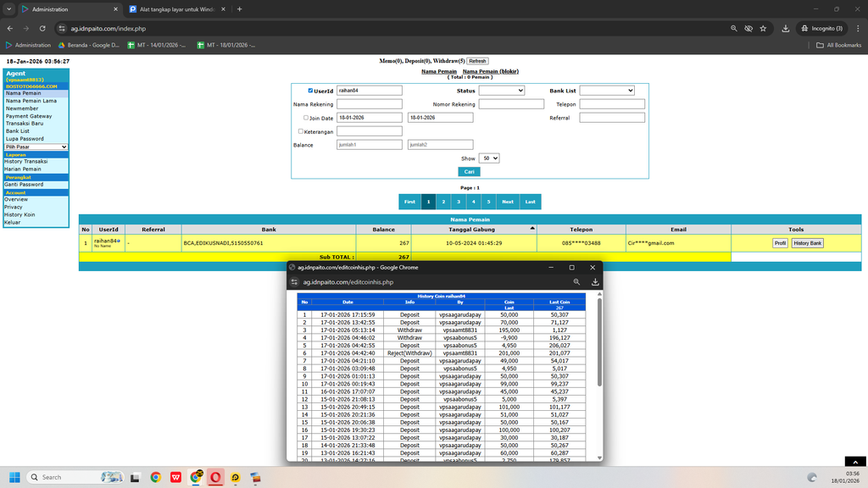Open the Opera icon in taskbar
This screenshot has width=868, height=488.
coord(215,477)
